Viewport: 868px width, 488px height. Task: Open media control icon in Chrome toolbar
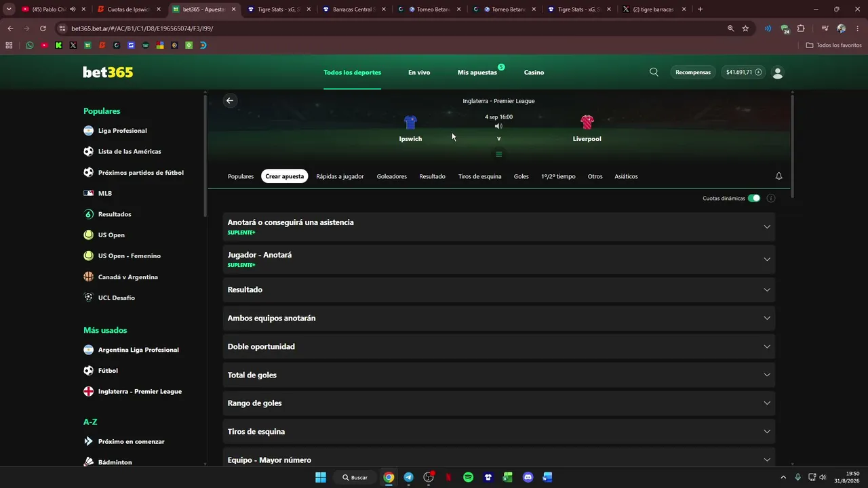pyautogui.click(x=825, y=28)
